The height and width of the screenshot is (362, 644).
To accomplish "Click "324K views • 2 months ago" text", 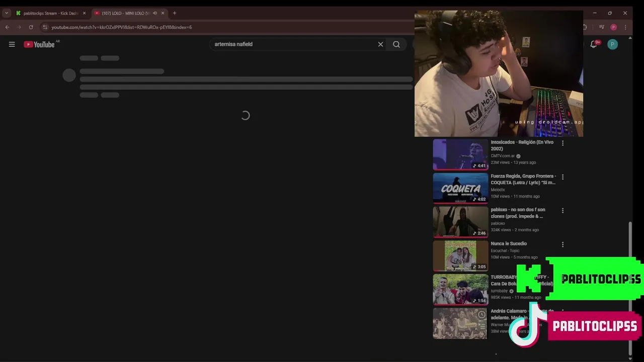I will (x=515, y=230).
